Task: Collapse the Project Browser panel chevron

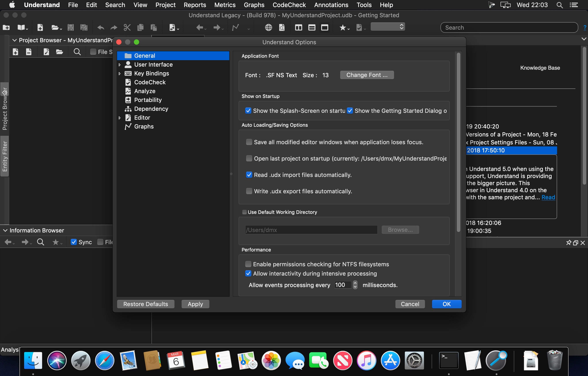Action: click(14, 40)
